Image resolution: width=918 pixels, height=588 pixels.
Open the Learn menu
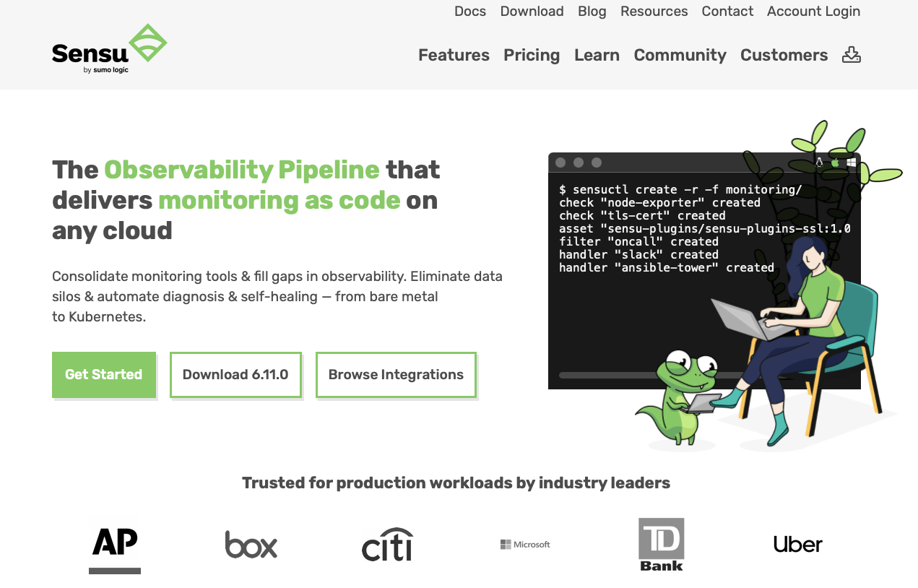(597, 55)
